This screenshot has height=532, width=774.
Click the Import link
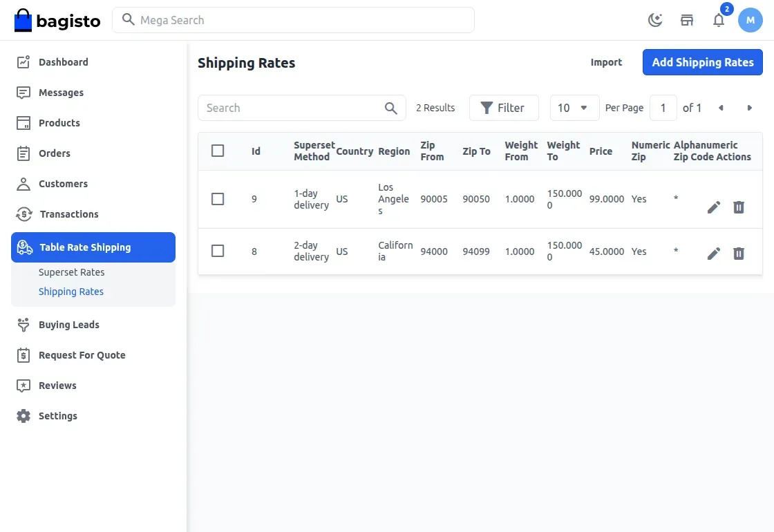pyautogui.click(x=606, y=62)
